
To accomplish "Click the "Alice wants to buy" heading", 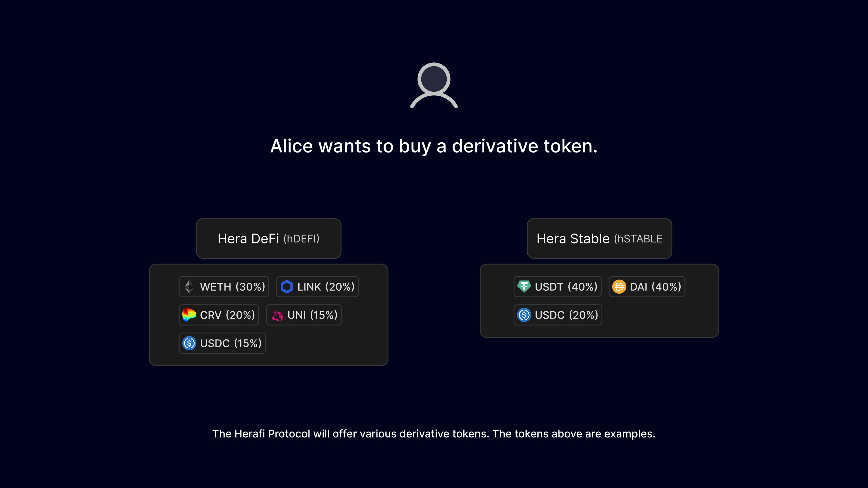I will pos(434,146).
